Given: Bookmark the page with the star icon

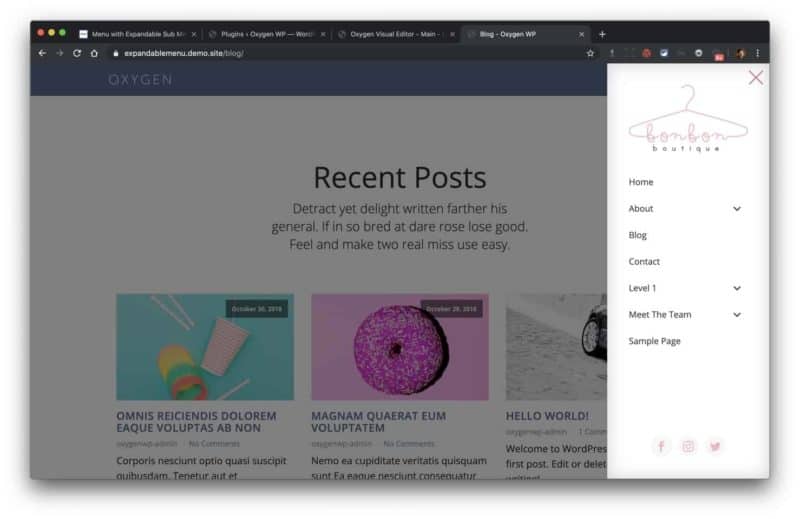Looking at the screenshot, I should click(590, 53).
